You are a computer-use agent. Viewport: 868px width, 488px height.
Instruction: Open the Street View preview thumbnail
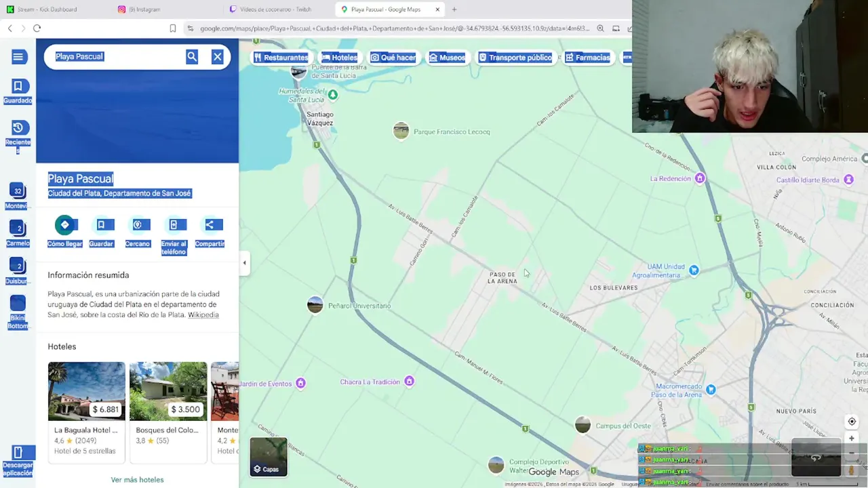816,458
